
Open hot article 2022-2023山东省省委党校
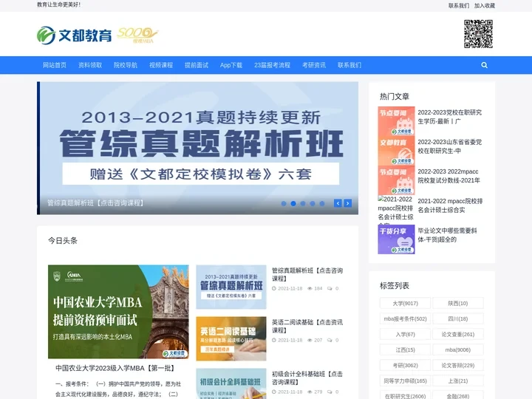(x=449, y=146)
